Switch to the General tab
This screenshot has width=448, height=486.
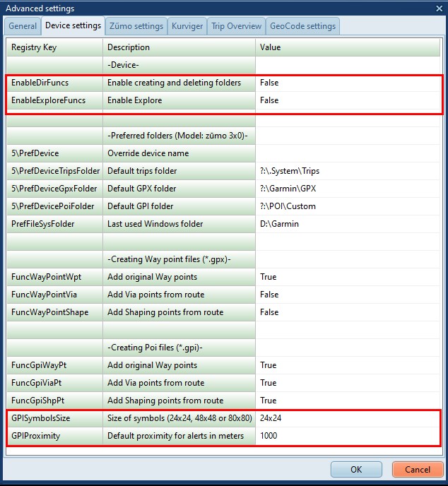pyautogui.click(x=23, y=26)
